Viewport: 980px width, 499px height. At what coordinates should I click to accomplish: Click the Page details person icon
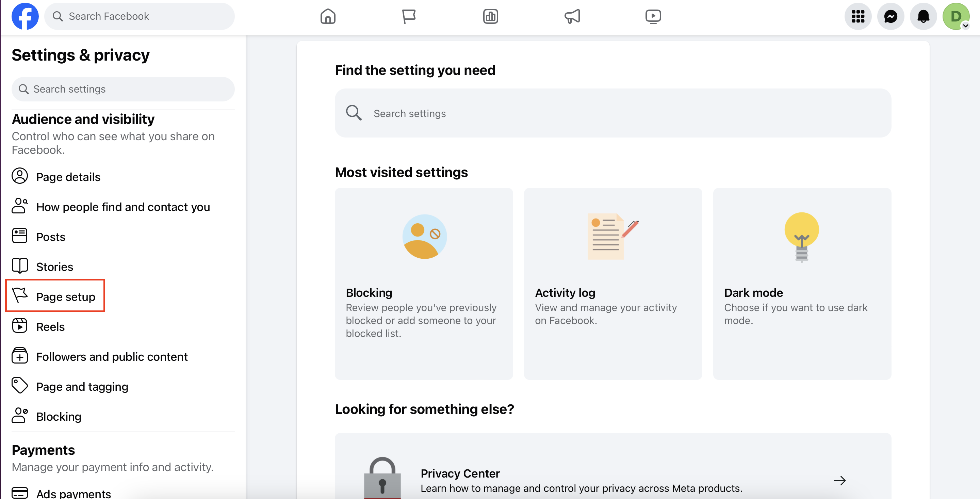pyautogui.click(x=20, y=176)
